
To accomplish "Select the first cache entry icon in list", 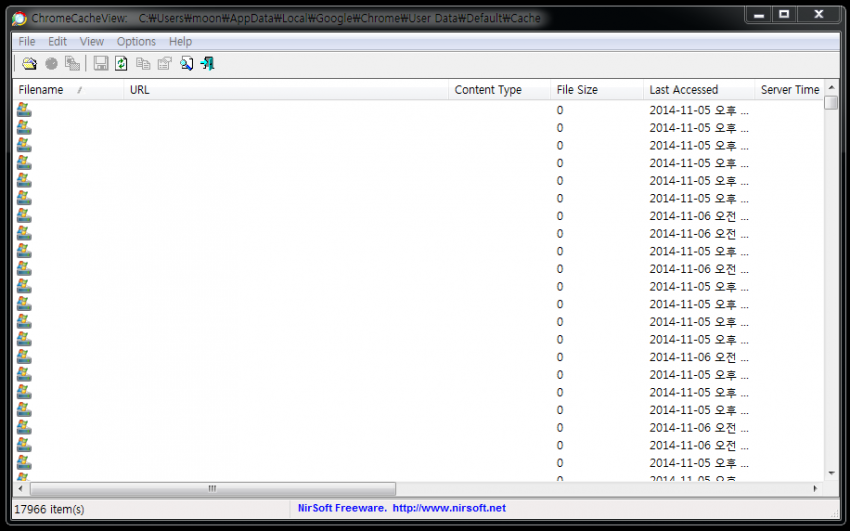I will click(x=24, y=110).
